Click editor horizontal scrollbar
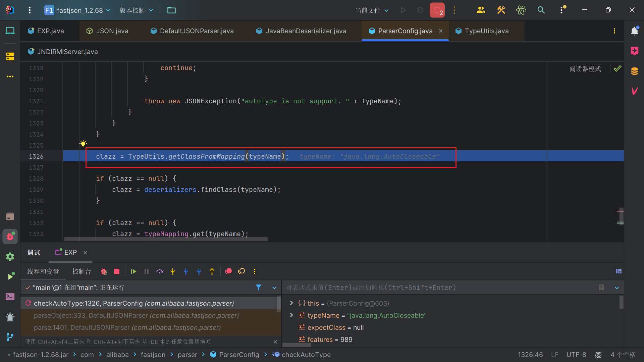The height and width of the screenshot is (362, 644). coord(166,239)
